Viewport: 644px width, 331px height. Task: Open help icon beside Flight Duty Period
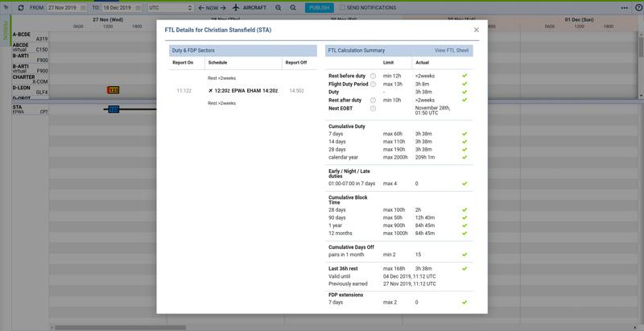[x=373, y=84]
